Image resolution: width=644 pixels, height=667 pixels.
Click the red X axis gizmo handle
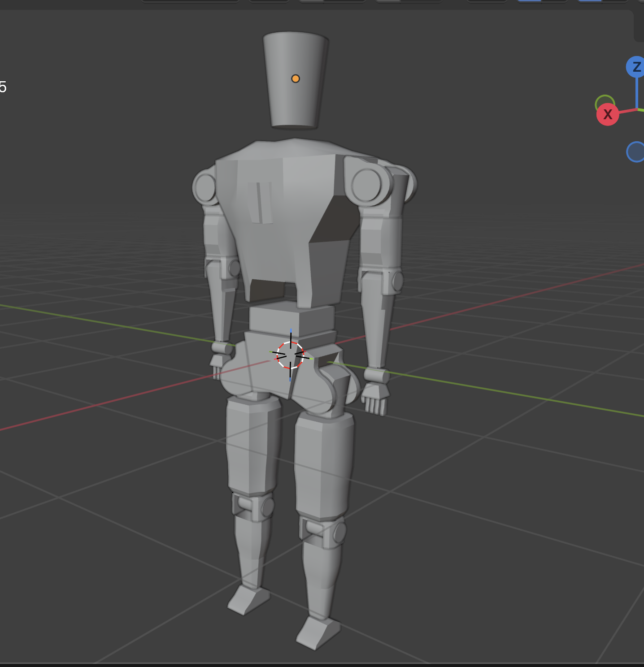pos(608,114)
